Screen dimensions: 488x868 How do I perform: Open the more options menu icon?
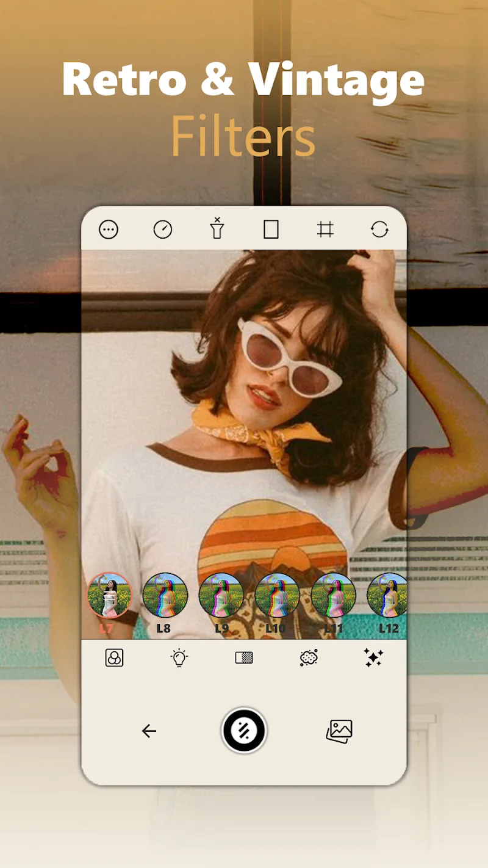109,230
